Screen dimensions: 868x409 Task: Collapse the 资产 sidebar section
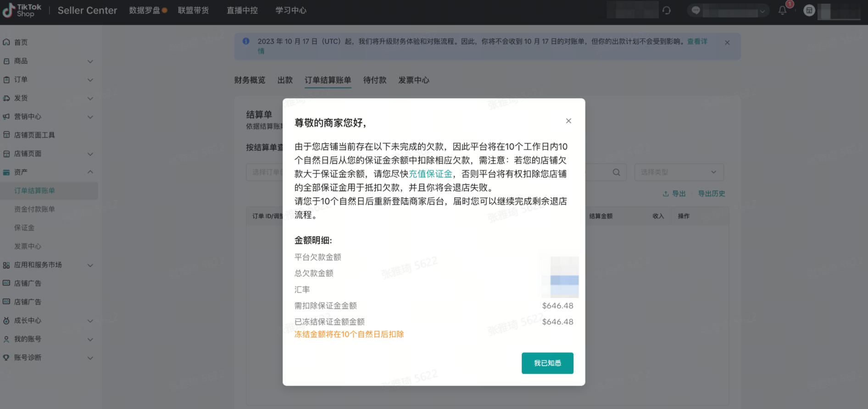point(90,172)
